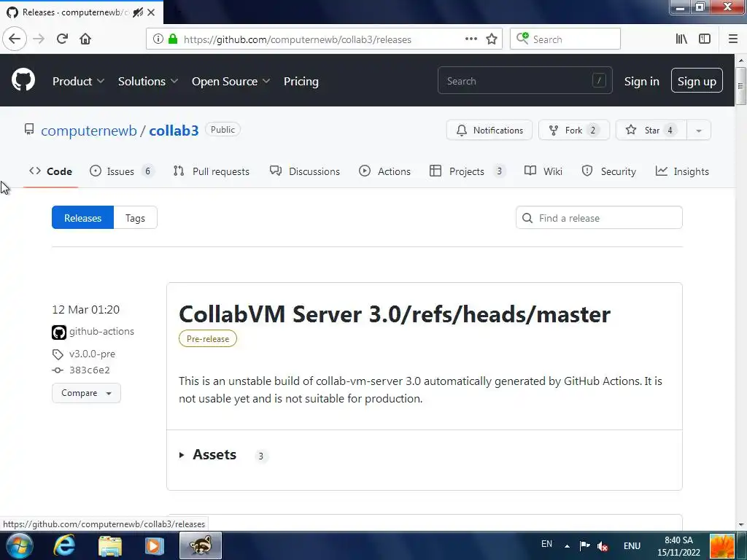
Task: Open the computernewb owner link
Action: (x=89, y=131)
